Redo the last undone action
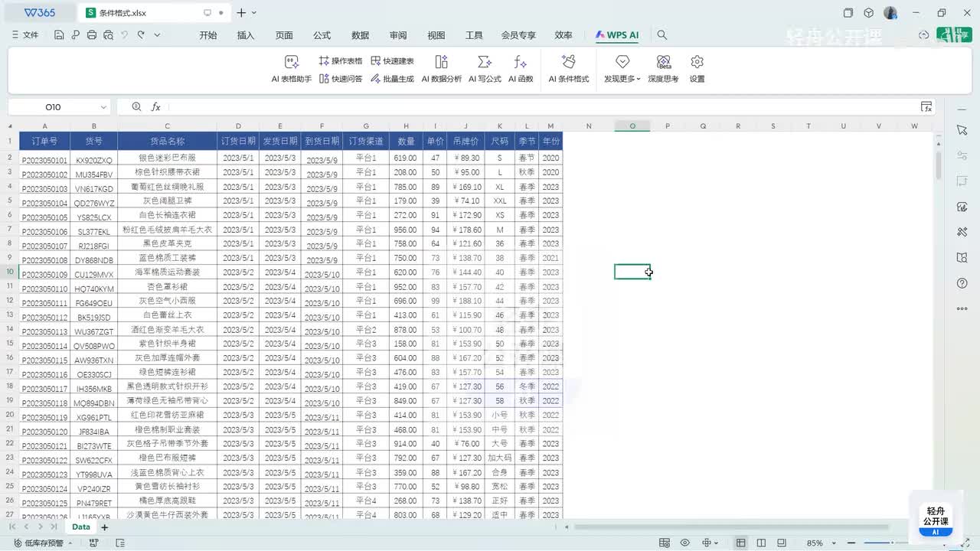This screenshot has width=980, height=551. pyautogui.click(x=141, y=35)
